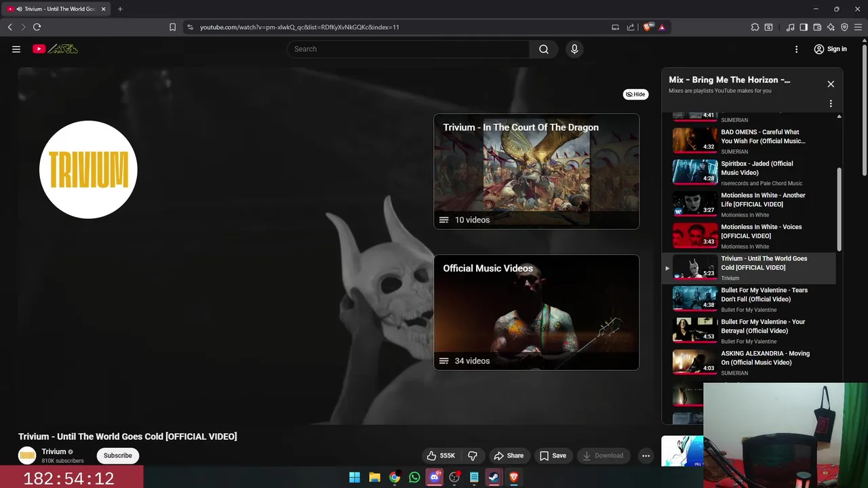
Task: Close the Trivium YouTube tab
Action: point(104,9)
